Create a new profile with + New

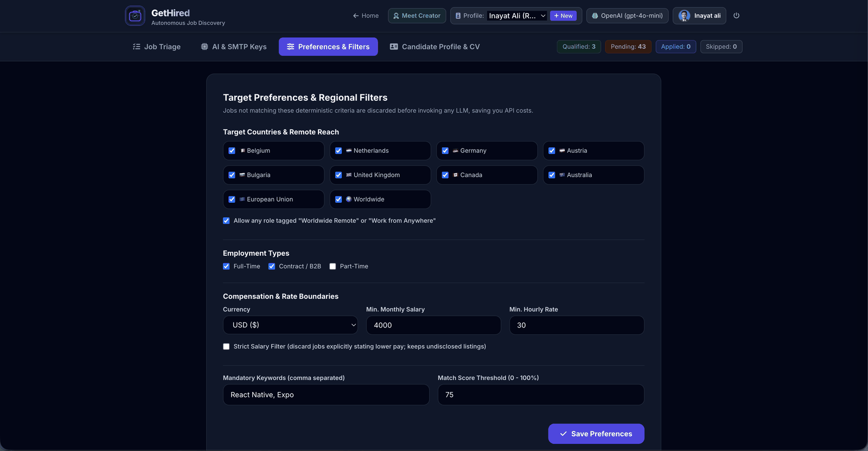[563, 16]
